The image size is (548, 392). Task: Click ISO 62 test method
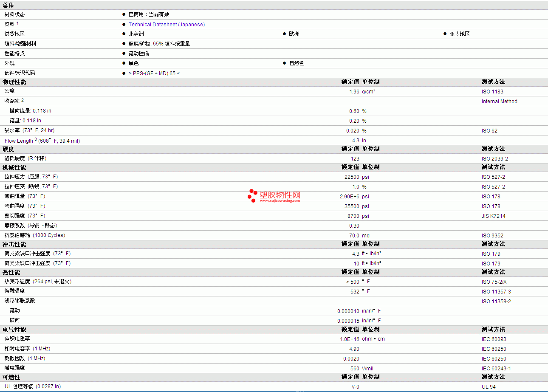click(489, 131)
